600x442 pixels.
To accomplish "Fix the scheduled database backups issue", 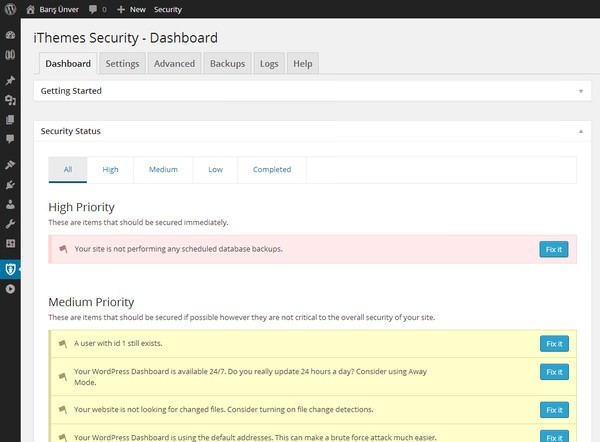I will (554, 250).
